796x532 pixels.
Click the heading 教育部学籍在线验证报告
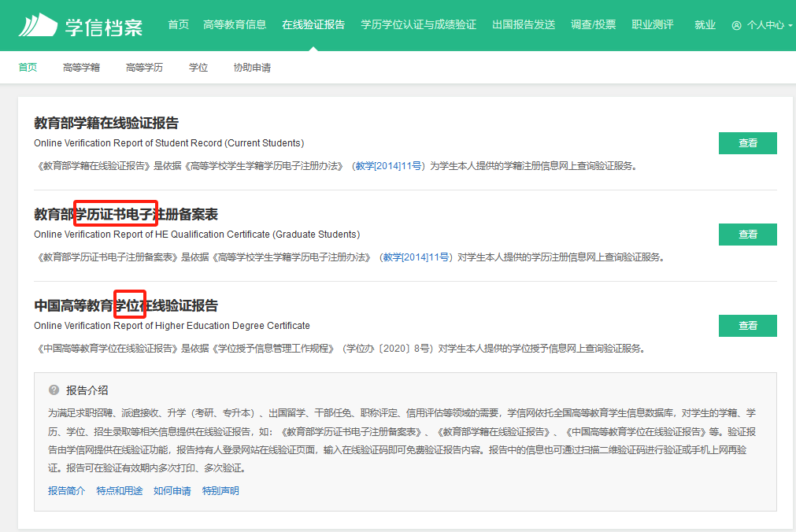tap(106, 123)
